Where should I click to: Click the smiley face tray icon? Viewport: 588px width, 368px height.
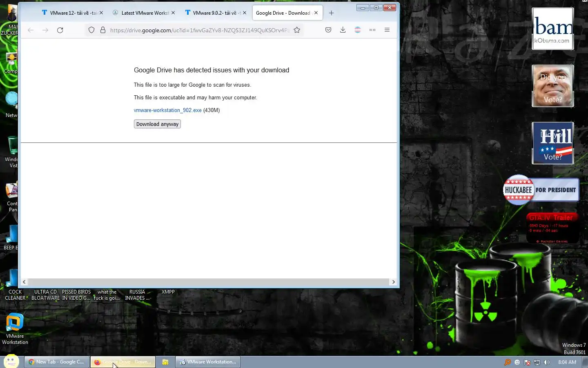click(517, 362)
